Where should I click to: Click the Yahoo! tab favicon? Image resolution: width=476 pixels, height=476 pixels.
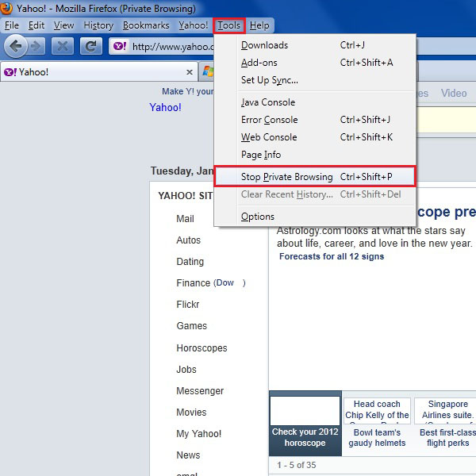pos(10,72)
